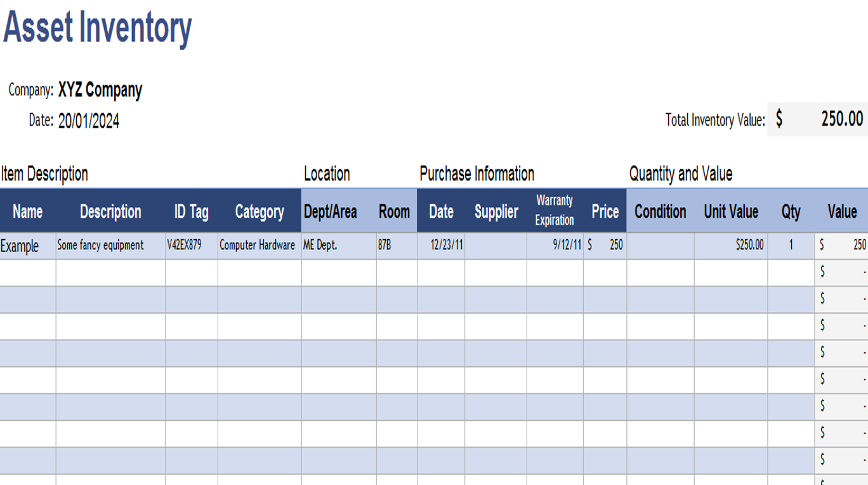Click the Some fancy equipment cell
868x485 pixels.
pyautogui.click(x=110, y=246)
